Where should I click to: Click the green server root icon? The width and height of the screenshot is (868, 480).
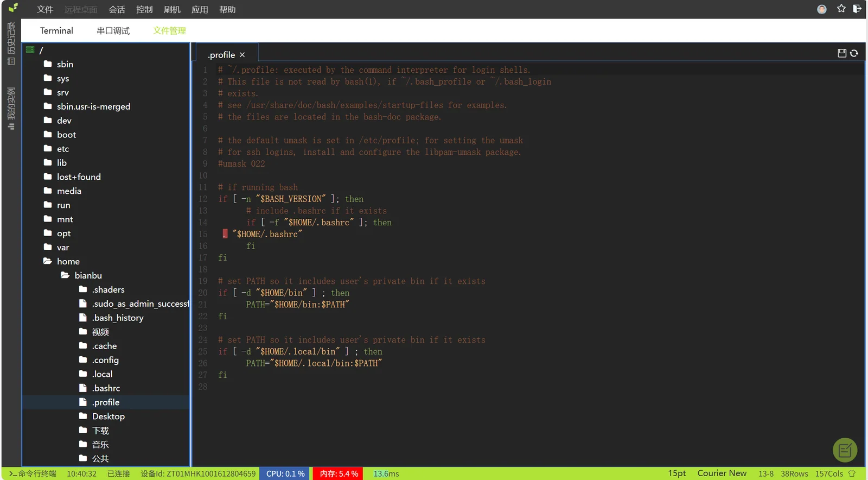point(30,49)
